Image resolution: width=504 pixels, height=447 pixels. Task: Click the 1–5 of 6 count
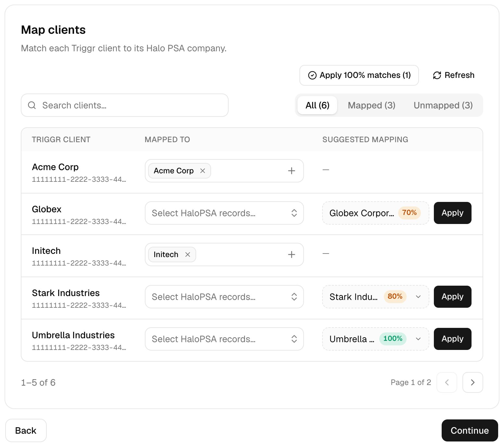click(x=38, y=382)
